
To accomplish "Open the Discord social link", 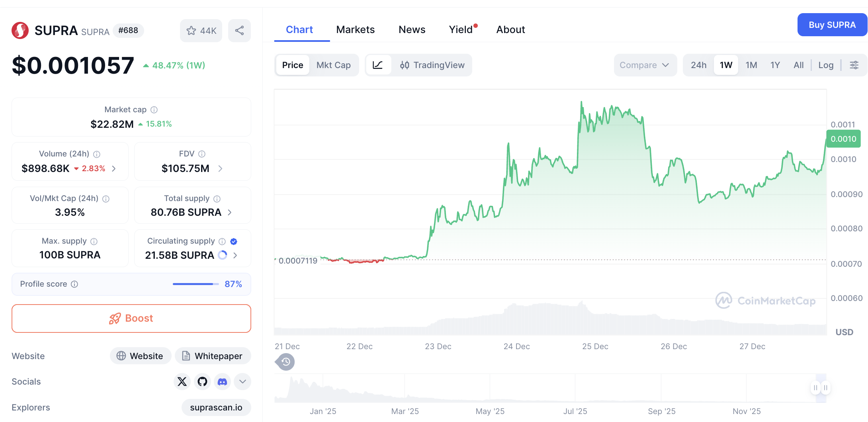I will click(x=223, y=381).
